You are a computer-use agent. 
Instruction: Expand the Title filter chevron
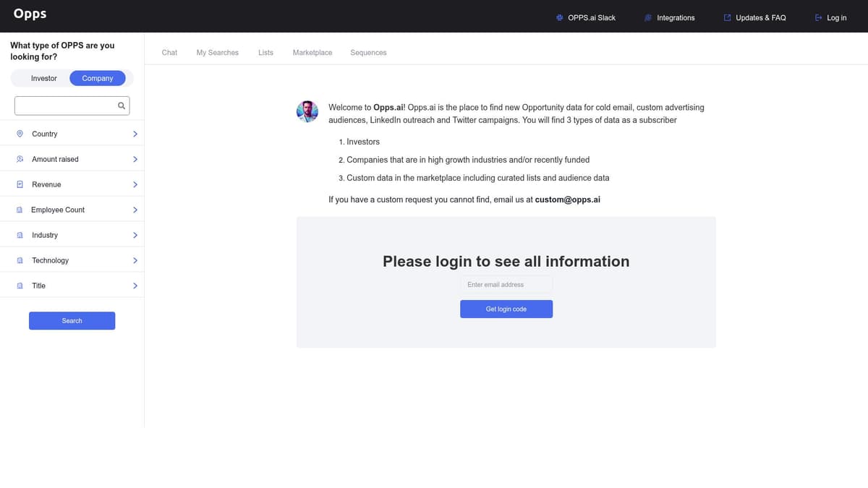pos(135,286)
